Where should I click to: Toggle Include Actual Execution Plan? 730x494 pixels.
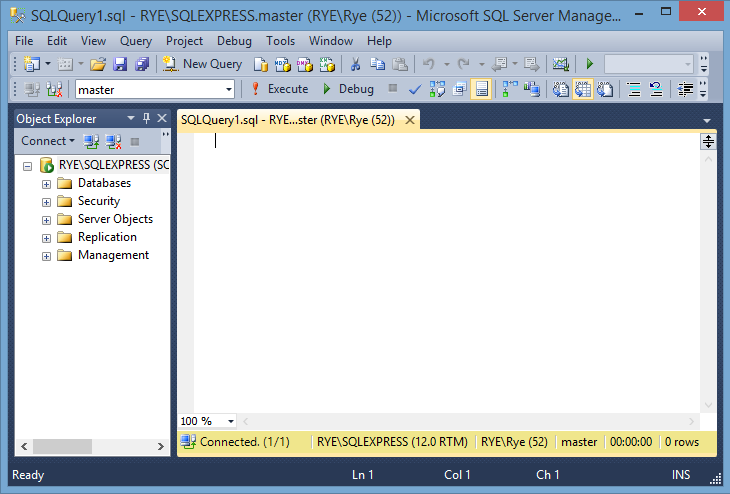pyautogui.click(x=510, y=89)
